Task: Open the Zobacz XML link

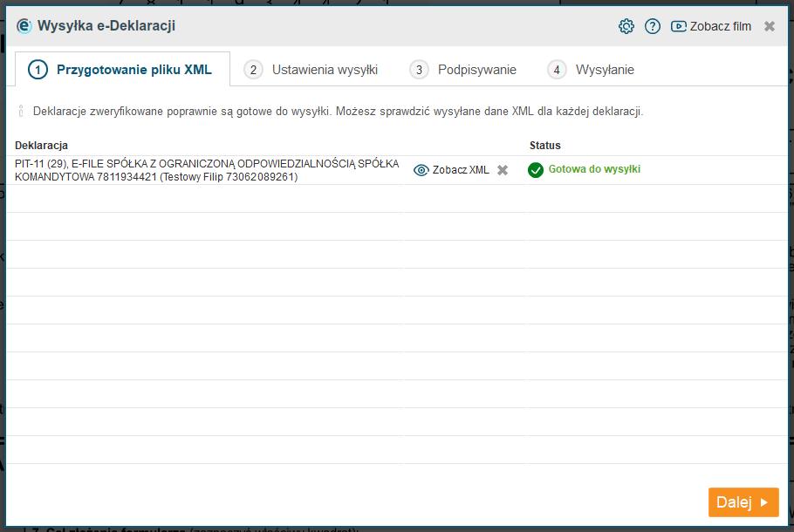Action: tap(461, 170)
